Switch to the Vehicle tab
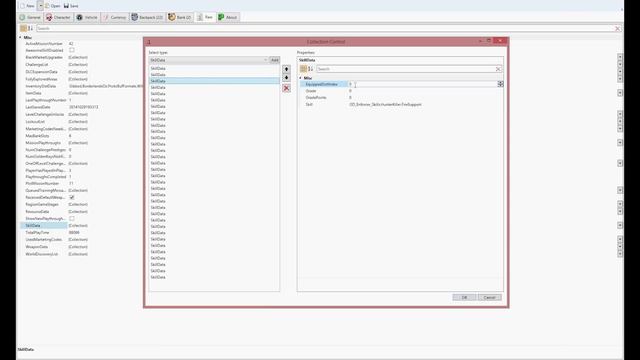The image size is (640, 360). tap(87, 17)
